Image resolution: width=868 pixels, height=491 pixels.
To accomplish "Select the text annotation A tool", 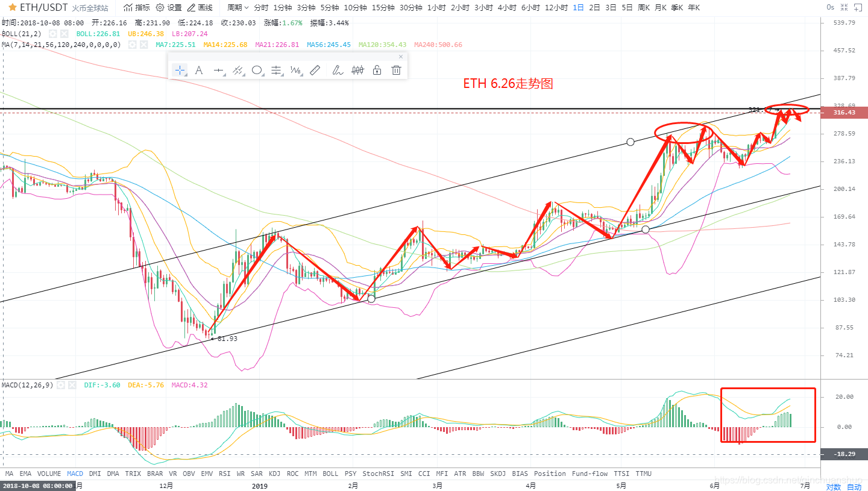I will (199, 70).
